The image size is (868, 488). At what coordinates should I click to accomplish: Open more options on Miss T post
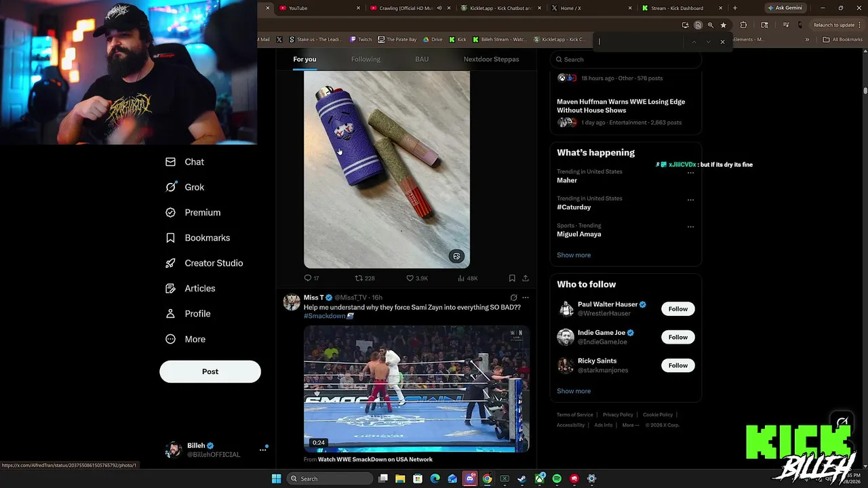[x=525, y=298]
